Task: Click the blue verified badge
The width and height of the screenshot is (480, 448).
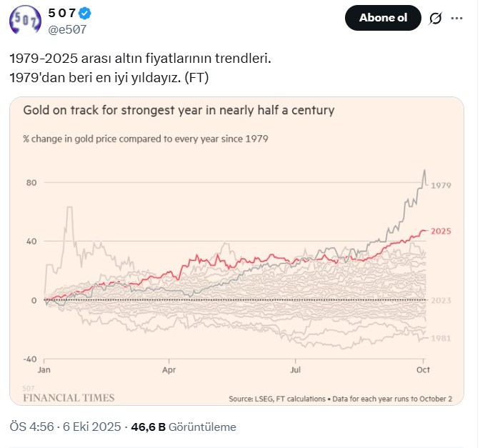Action: [84, 14]
